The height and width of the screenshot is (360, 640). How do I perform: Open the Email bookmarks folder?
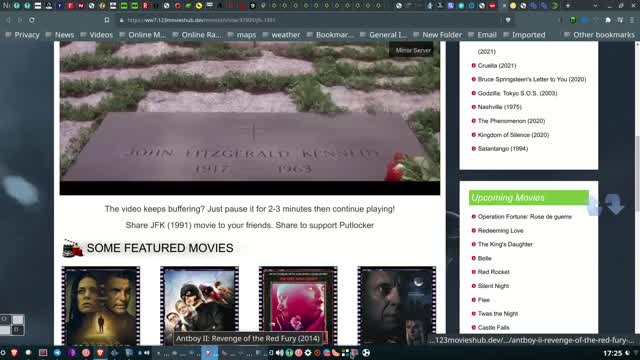click(482, 35)
